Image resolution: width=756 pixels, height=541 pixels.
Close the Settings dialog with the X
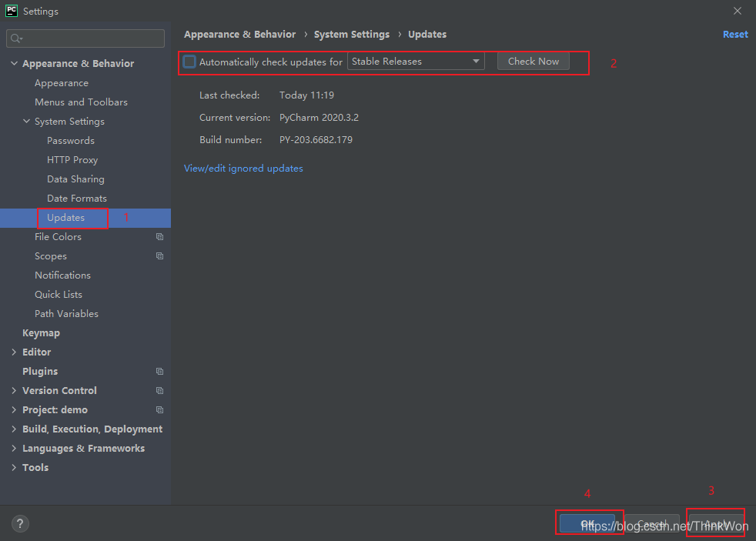pyautogui.click(x=738, y=11)
